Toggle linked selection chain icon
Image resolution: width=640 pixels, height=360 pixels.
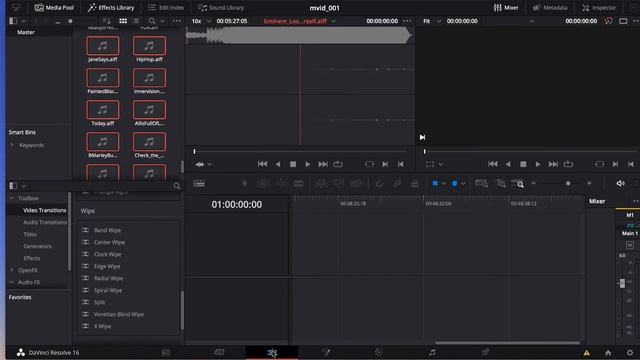click(x=397, y=184)
